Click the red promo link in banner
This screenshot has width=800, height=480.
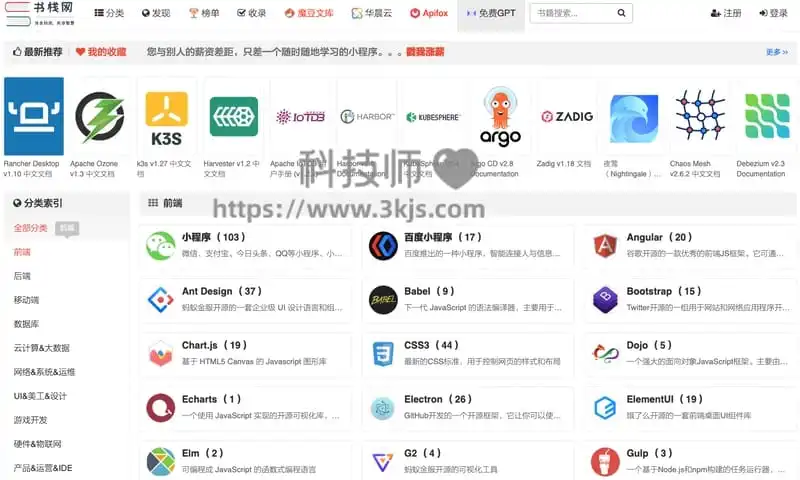[x=425, y=52]
